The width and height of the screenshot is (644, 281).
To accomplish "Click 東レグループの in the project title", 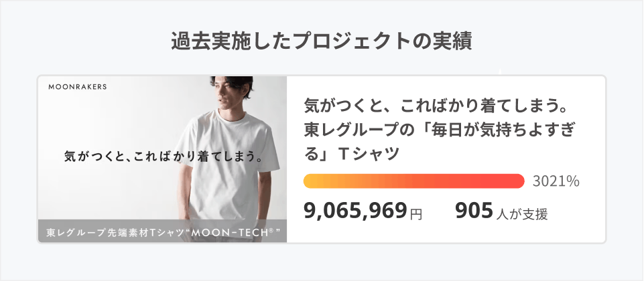I will (x=352, y=130).
